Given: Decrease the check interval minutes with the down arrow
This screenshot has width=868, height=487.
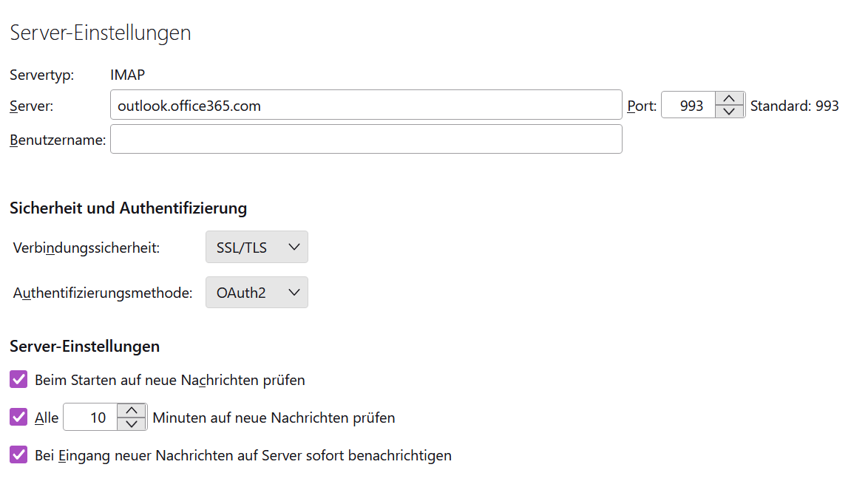Looking at the screenshot, I should point(132,423).
